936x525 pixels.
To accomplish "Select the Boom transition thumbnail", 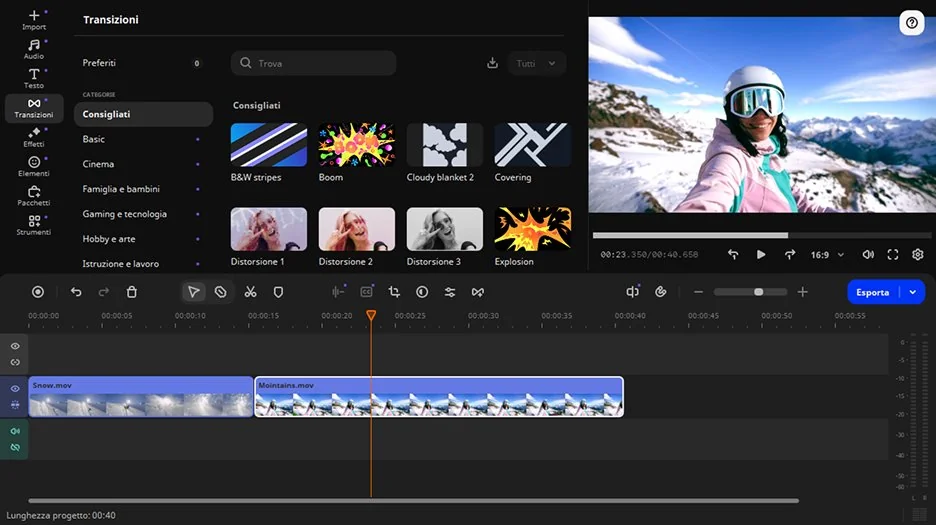I will point(357,145).
